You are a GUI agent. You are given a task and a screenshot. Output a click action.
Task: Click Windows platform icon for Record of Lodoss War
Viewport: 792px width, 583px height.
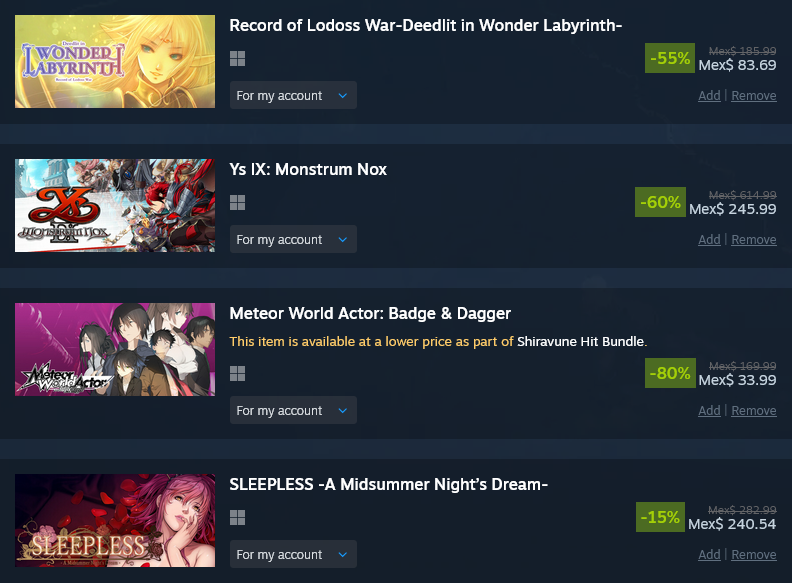click(237, 59)
